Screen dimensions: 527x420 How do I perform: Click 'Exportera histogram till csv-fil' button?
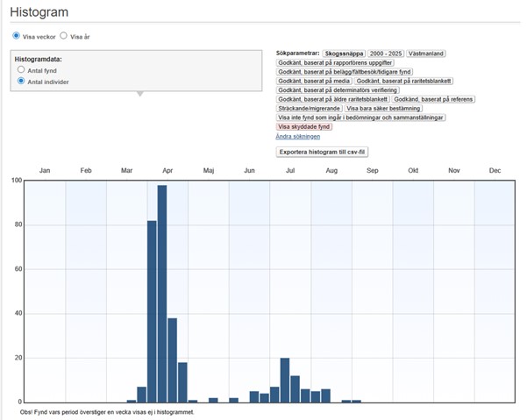pyautogui.click(x=324, y=152)
